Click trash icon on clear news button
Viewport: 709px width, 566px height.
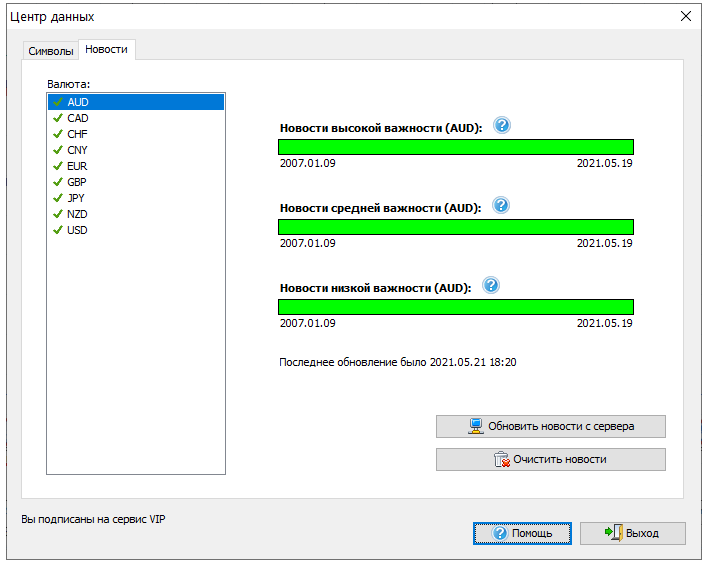pos(502,459)
